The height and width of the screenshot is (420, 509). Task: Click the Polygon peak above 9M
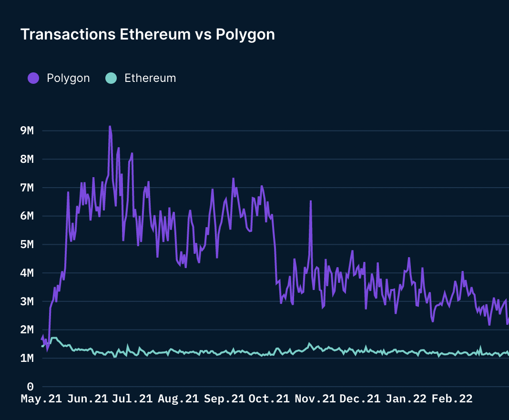point(110,127)
